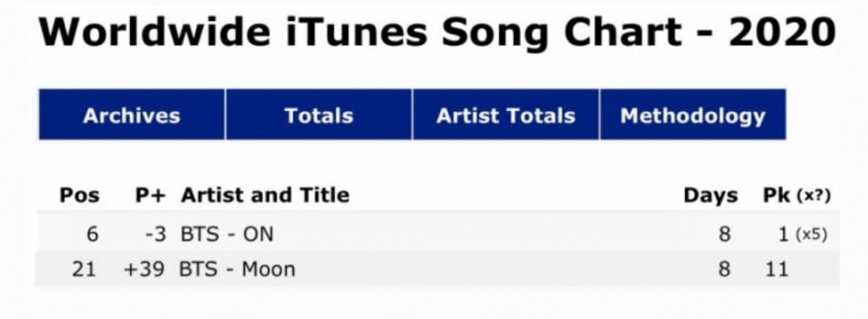This screenshot has width=868, height=319.
Task: View the Methodology tab
Action: [x=693, y=115]
